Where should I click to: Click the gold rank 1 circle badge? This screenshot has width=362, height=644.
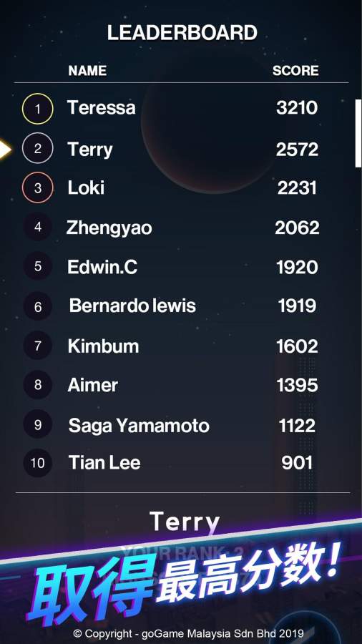tap(38, 109)
